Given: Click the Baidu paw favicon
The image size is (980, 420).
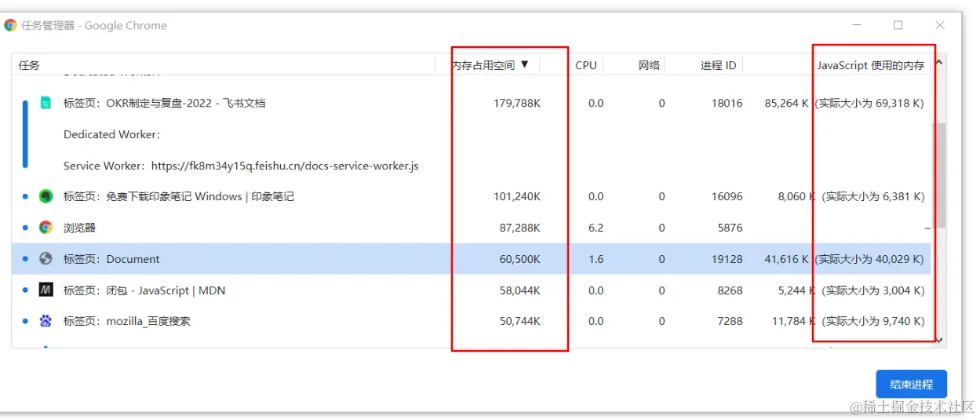Looking at the screenshot, I should pyautogui.click(x=46, y=321).
